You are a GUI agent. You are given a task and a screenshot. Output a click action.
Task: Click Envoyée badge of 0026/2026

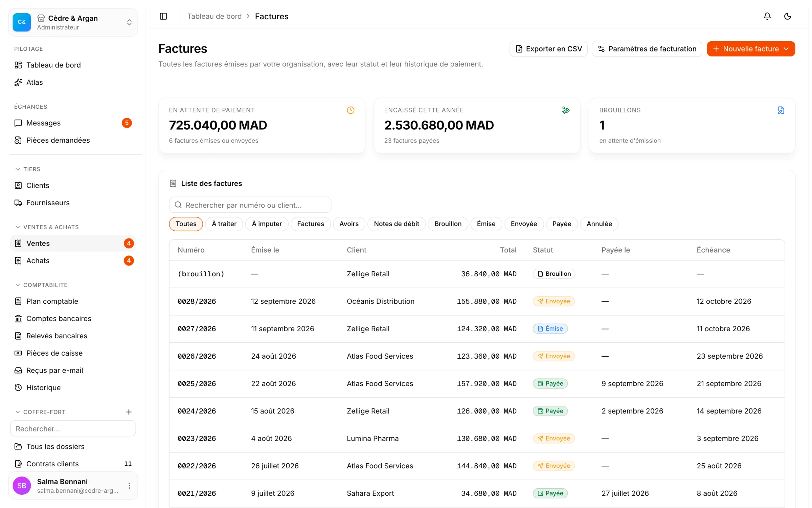tap(554, 356)
